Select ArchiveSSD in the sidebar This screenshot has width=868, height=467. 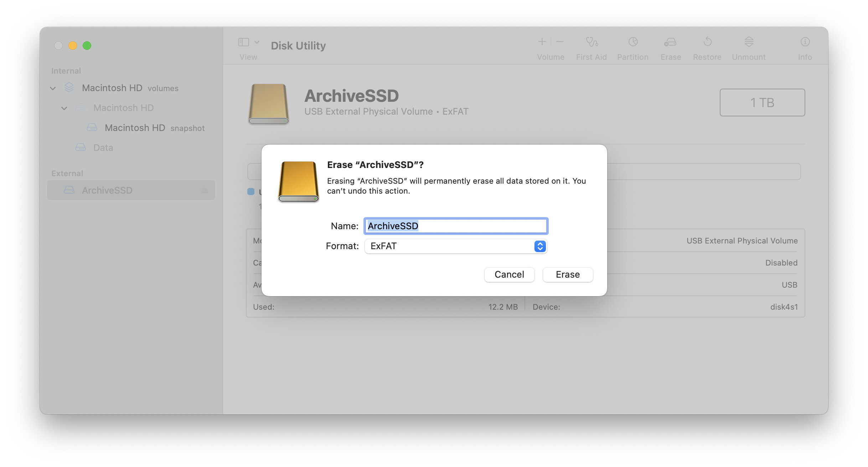tap(107, 190)
